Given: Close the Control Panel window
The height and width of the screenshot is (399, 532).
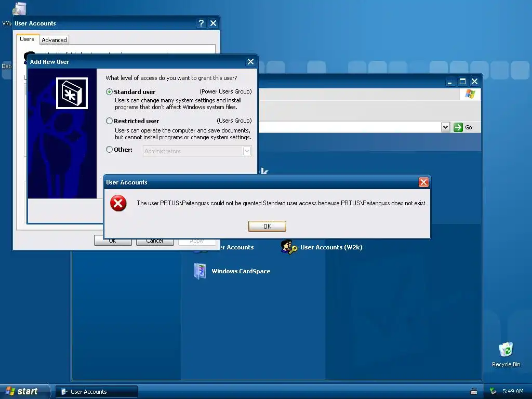Looking at the screenshot, I should pos(474,82).
